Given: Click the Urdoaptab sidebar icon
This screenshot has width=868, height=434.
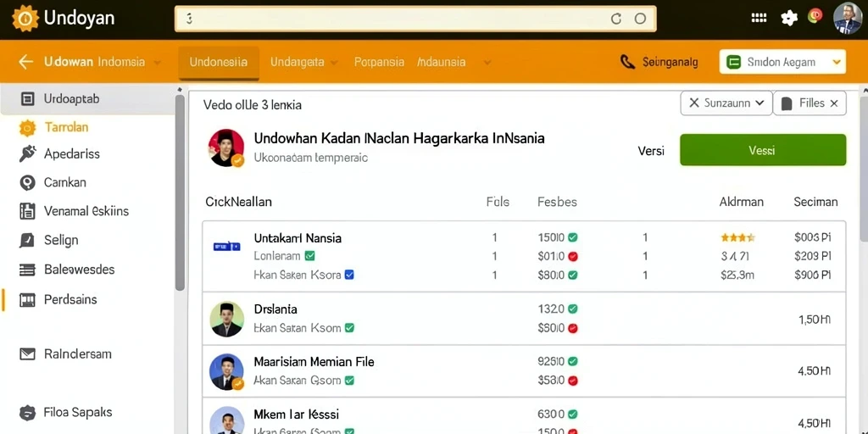Looking at the screenshot, I should 27,99.
